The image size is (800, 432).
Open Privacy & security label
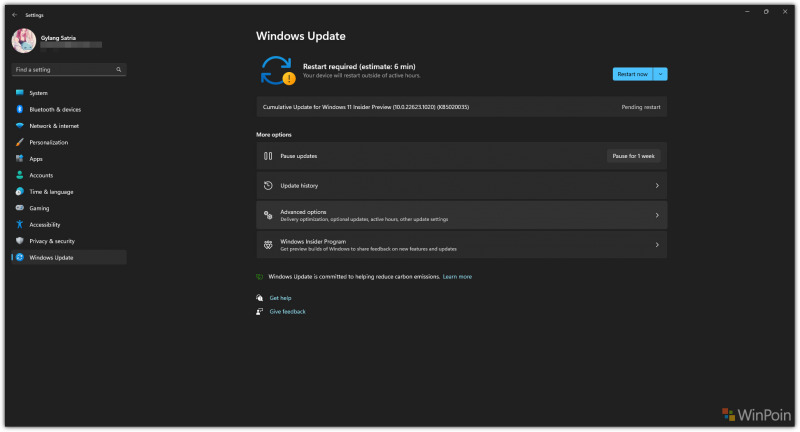pos(52,241)
